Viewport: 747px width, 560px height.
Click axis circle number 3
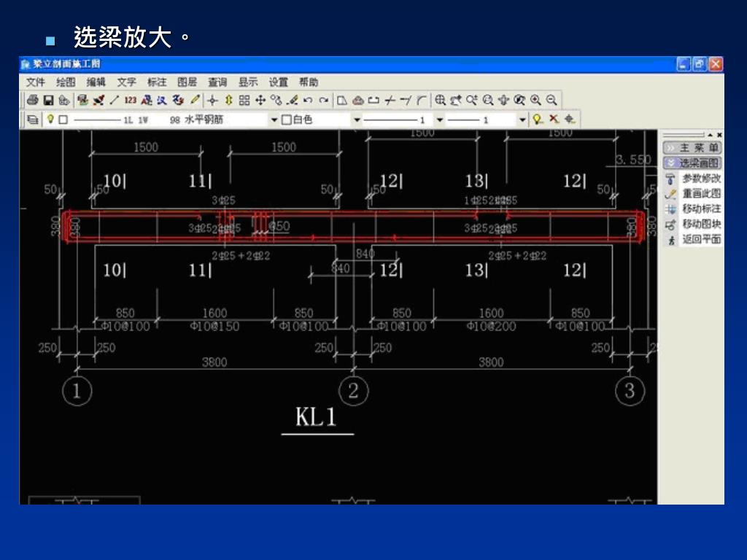(x=630, y=391)
